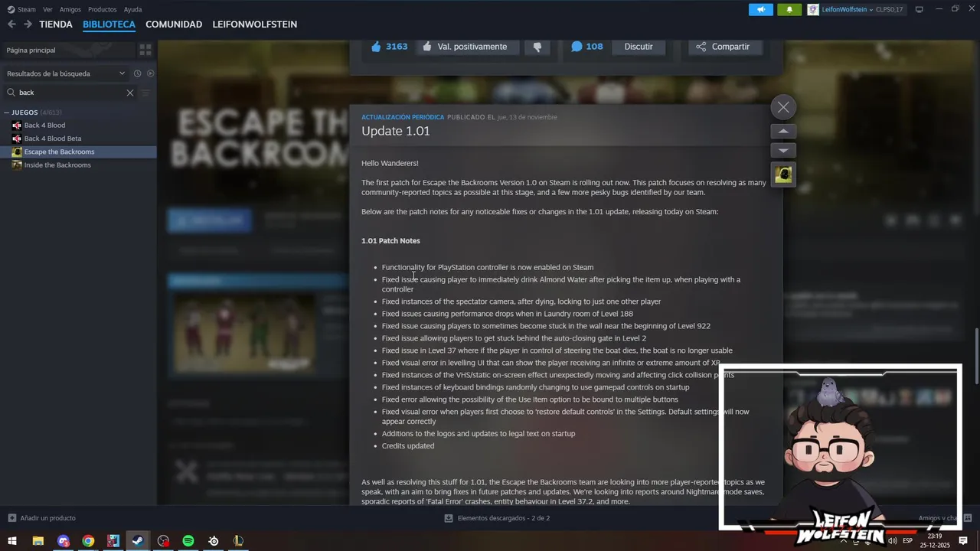The width and height of the screenshot is (980, 551).
Task: Click the LeifonWolfstein profile avatar
Action: (813, 9)
